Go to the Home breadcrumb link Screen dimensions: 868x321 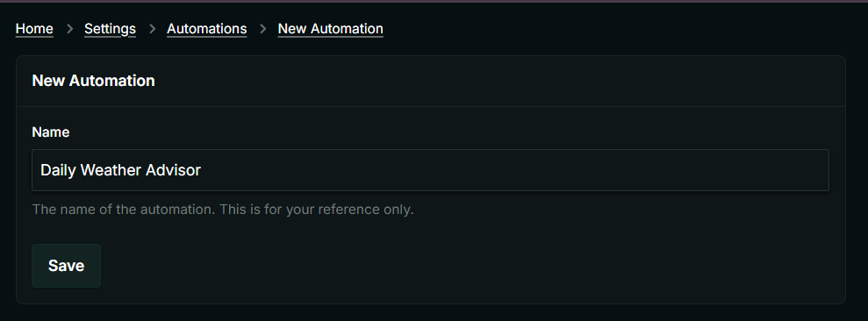tap(34, 29)
